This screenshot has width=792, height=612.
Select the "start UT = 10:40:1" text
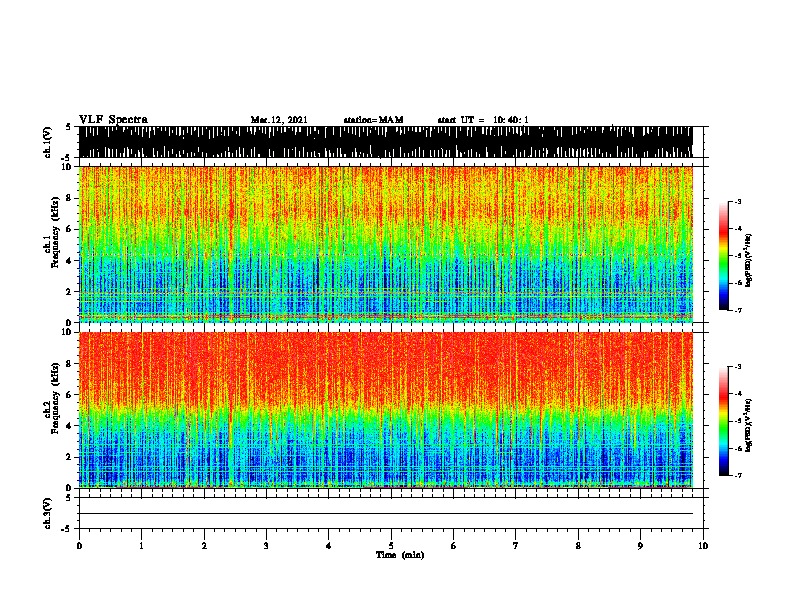coord(483,120)
